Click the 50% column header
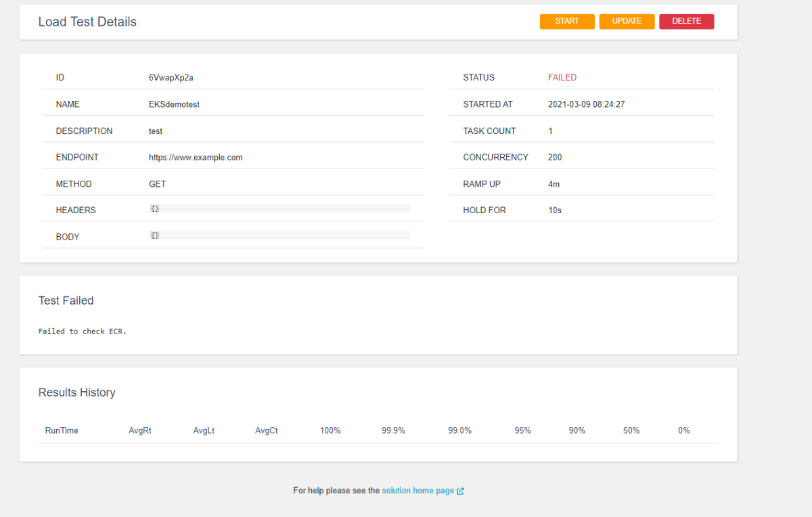 tap(631, 430)
